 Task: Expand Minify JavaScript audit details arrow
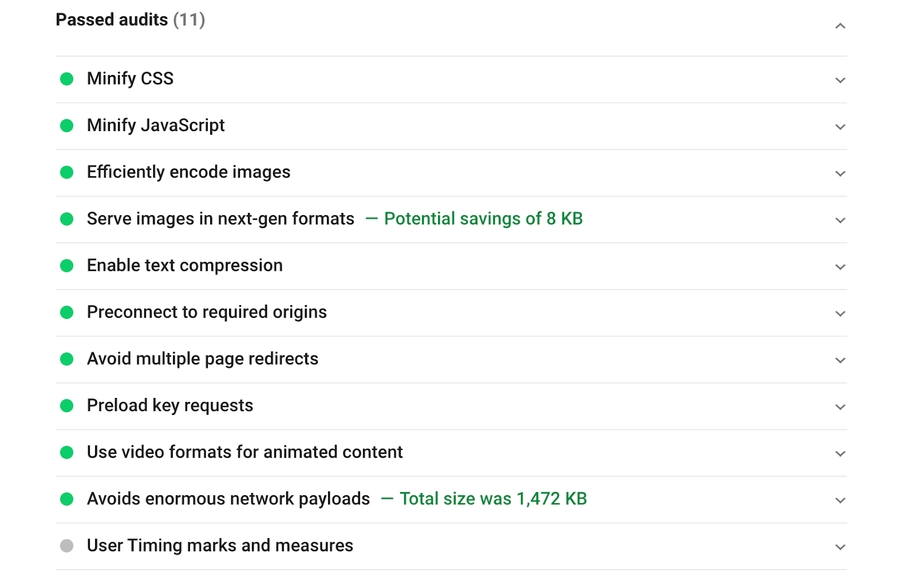(x=840, y=127)
